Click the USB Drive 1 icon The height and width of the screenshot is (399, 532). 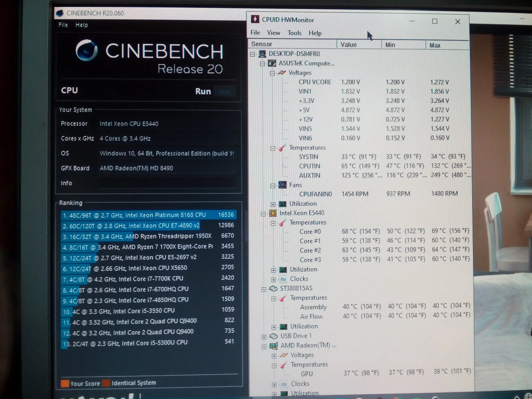(x=274, y=336)
